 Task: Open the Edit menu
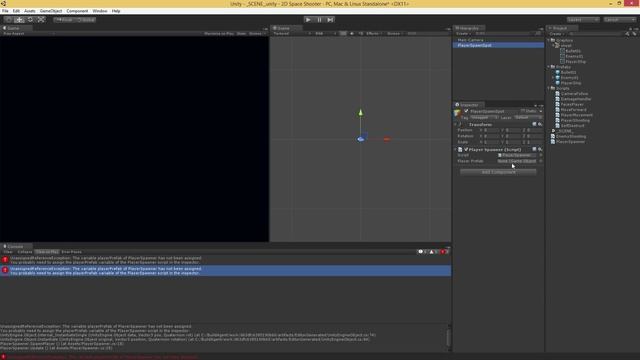click(x=16, y=11)
